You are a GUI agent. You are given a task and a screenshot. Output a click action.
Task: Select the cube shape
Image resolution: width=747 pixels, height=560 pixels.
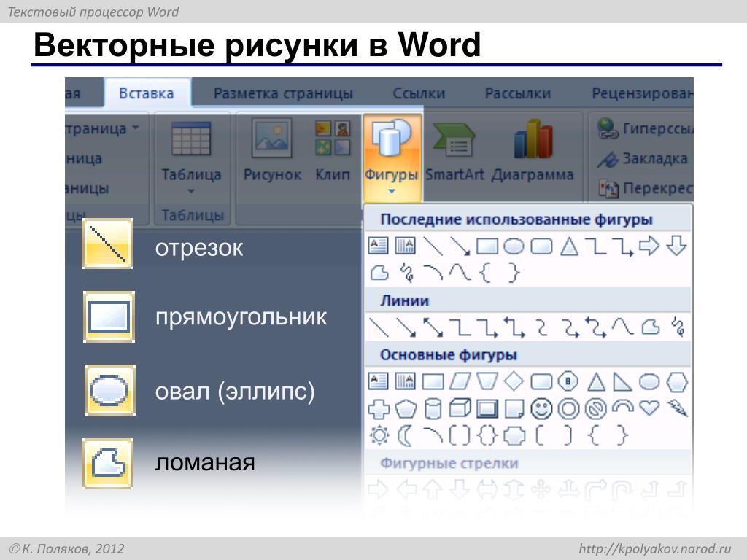click(x=460, y=408)
